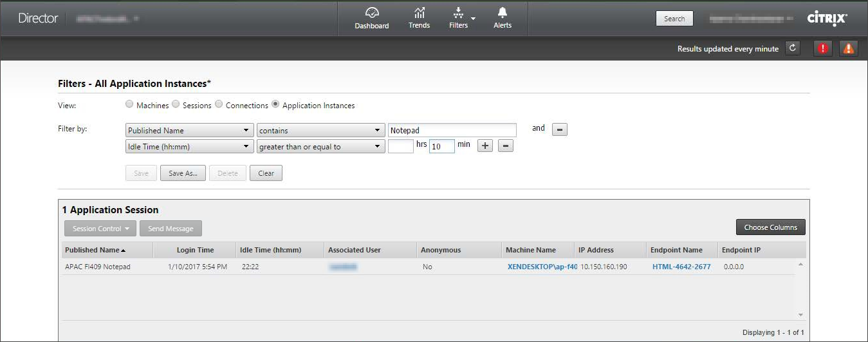Expand the Published Name filter dropdown

tap(189, 130)
